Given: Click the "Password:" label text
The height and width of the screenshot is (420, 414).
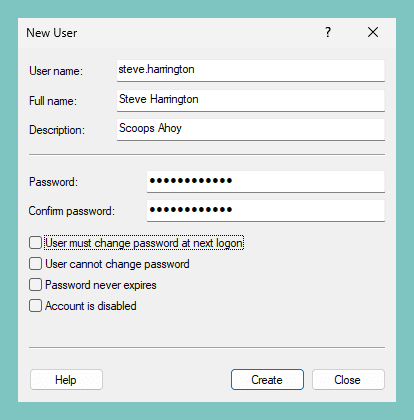Looking at the screenshot, I should [53, 182].
